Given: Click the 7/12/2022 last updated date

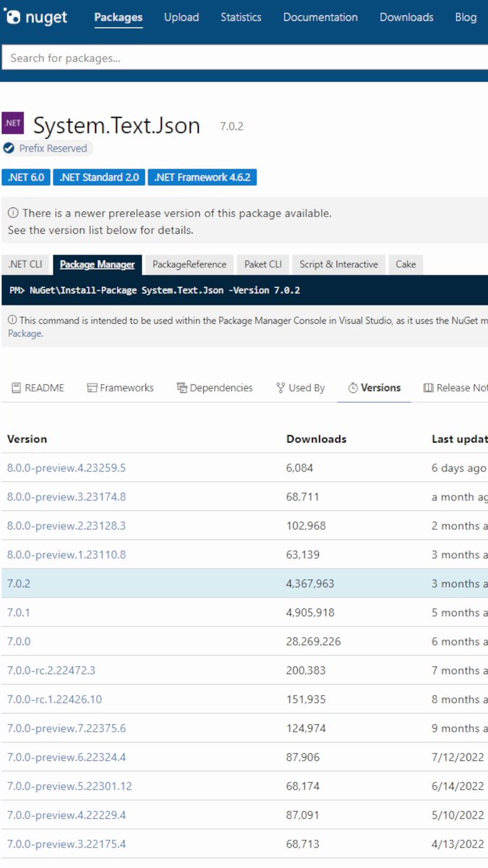Looking at the screenshot, I should tap(458, 757).
